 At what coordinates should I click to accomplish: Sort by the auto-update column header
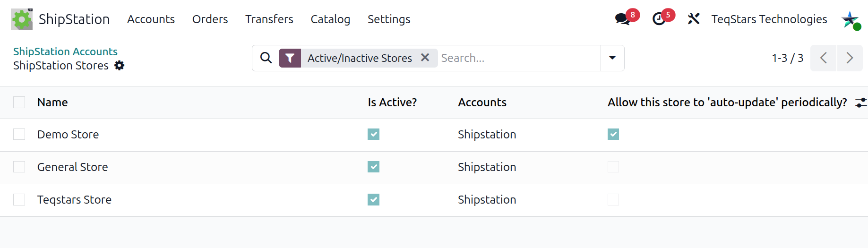727,103
